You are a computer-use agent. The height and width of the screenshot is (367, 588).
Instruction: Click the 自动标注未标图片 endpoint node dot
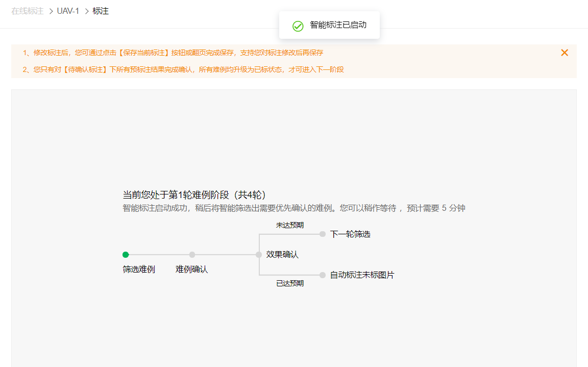pos(322,275)
